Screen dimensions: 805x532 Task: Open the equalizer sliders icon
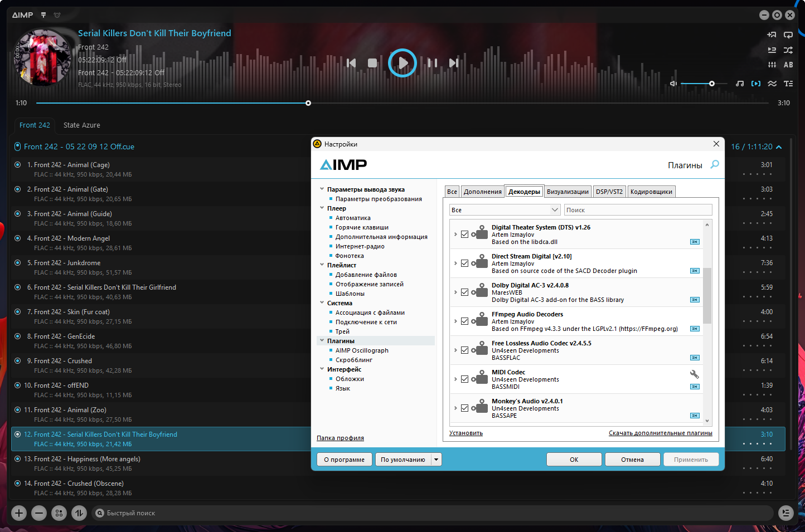pos(772,65)
